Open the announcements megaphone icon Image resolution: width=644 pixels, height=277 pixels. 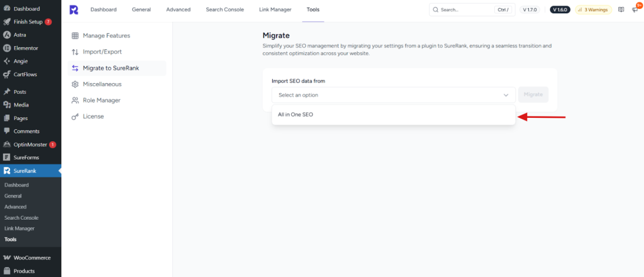(635, 10)
